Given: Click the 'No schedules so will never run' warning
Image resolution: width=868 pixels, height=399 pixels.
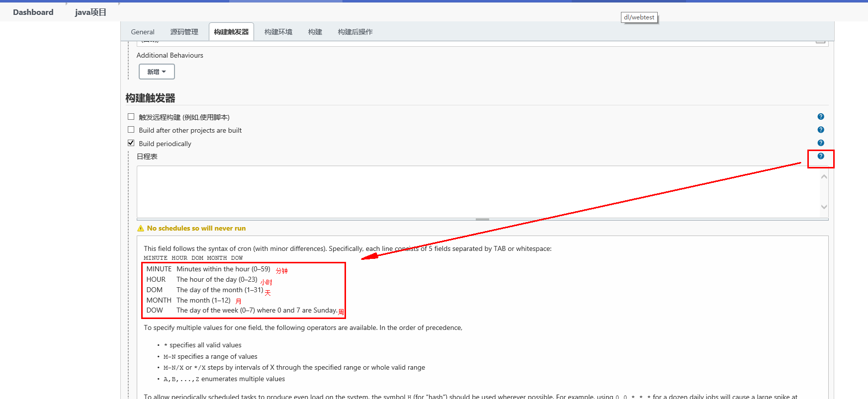Looking at the screenshot, I should (x=196, y=229).
